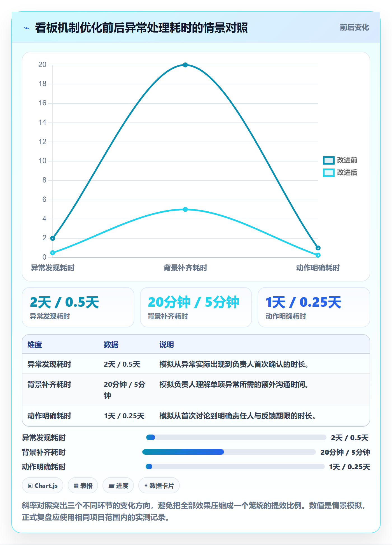Click the 数据 column header
The width and height of the screenshot is (392, 545).
(x=111, y=345)
